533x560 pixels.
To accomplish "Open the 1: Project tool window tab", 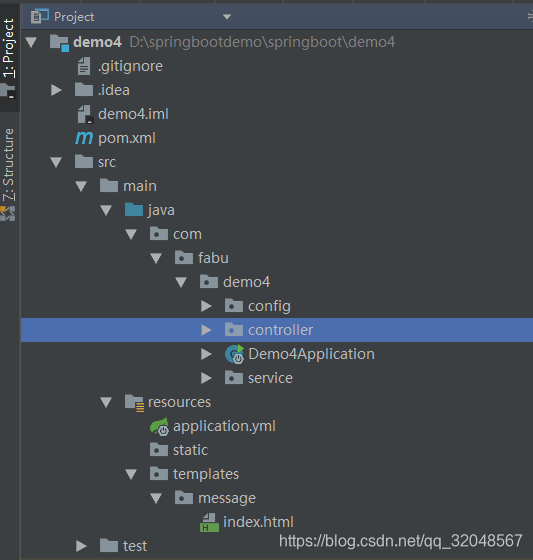I will coord(10,57).
